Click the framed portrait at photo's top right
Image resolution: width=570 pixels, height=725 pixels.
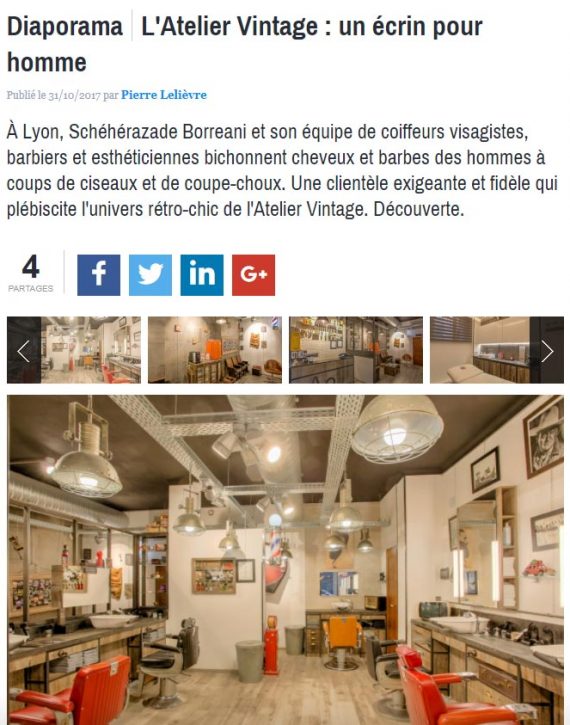[x=544, y=437]
